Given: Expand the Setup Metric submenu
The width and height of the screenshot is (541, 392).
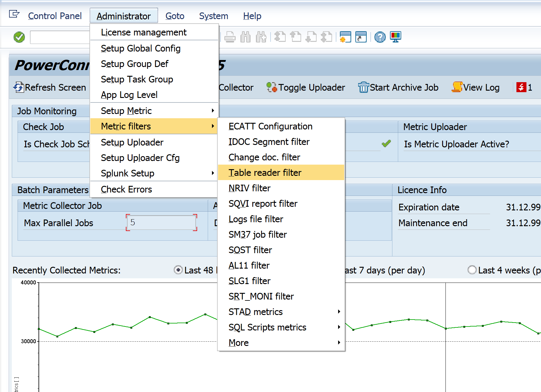Looking at the screenshot, I should (154, 111).
